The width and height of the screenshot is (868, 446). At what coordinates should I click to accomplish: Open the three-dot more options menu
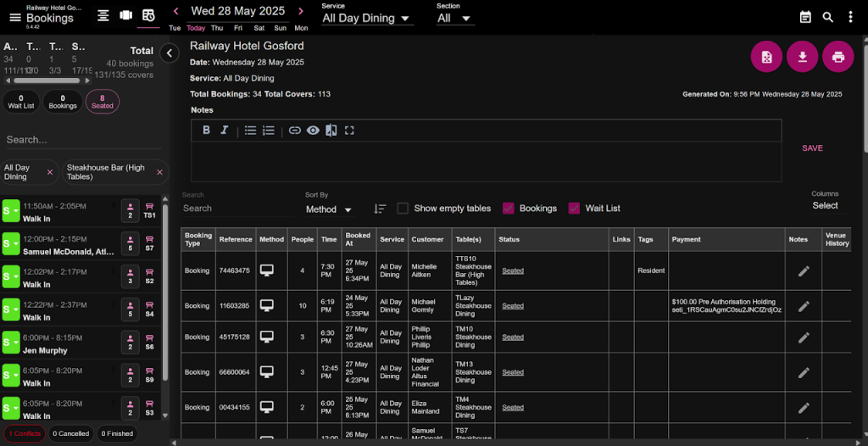pos(850,17)
